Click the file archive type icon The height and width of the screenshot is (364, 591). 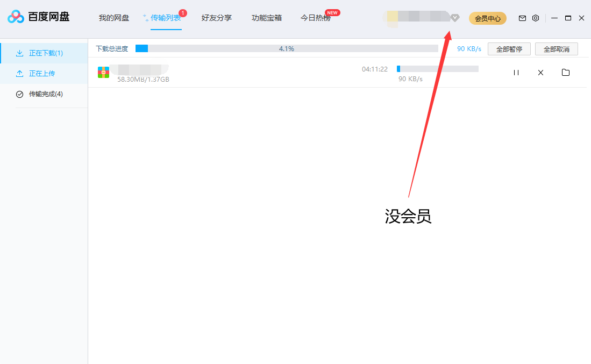pos(103,73)
